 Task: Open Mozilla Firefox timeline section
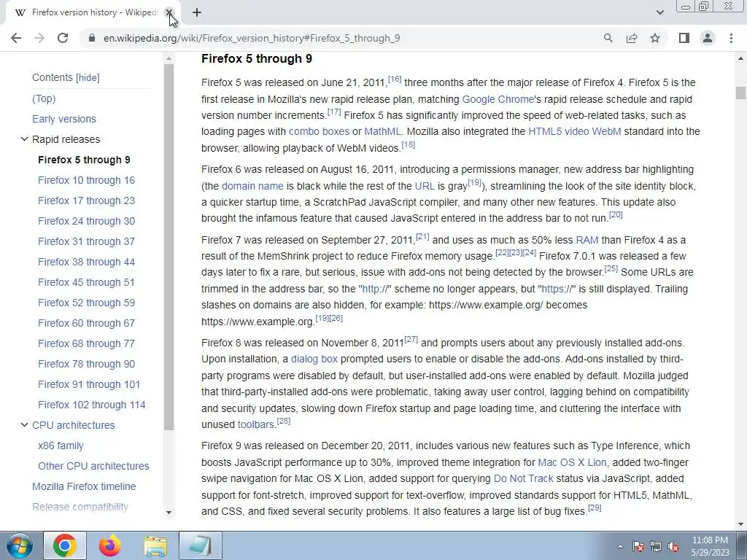[84, 486]
